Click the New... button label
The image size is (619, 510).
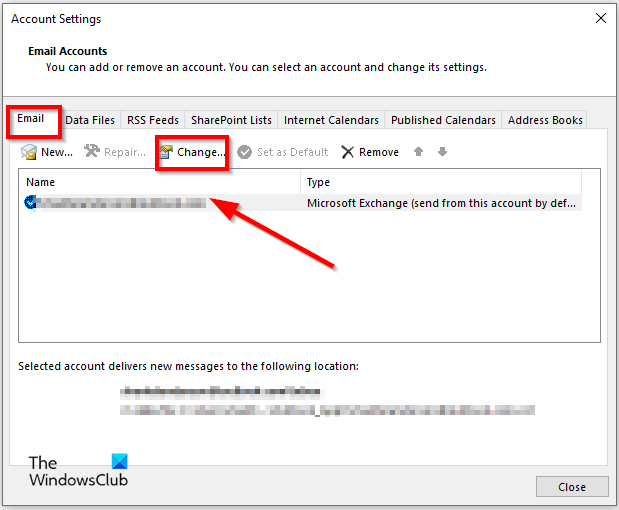point(57,152)
